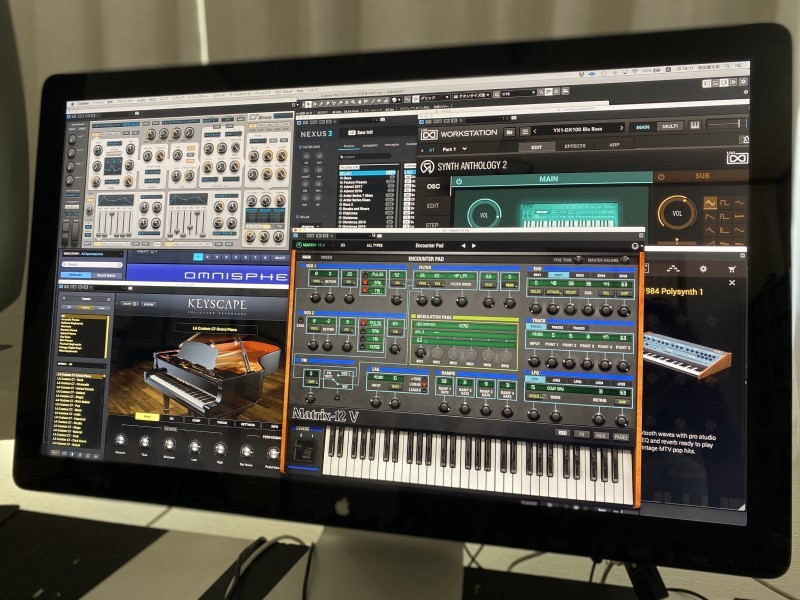Toggle the MAIN oscillator power button
This screenshot has width=800, height=600.
point(459,181)
